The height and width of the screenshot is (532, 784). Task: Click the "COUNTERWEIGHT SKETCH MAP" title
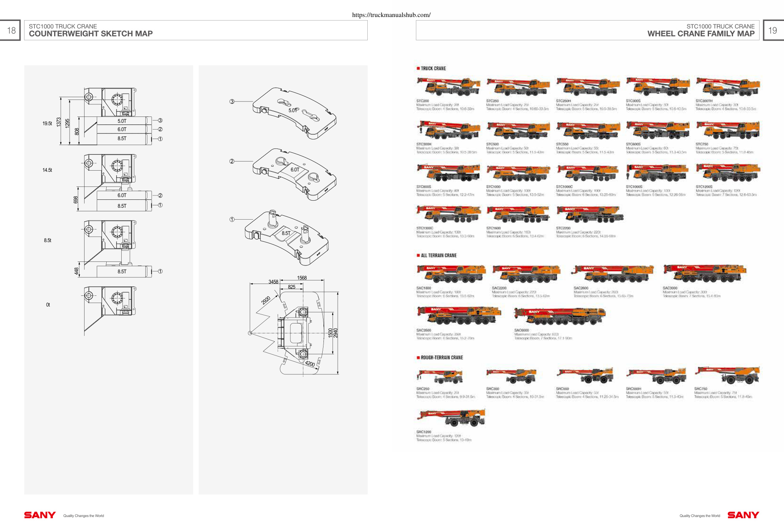91,34
